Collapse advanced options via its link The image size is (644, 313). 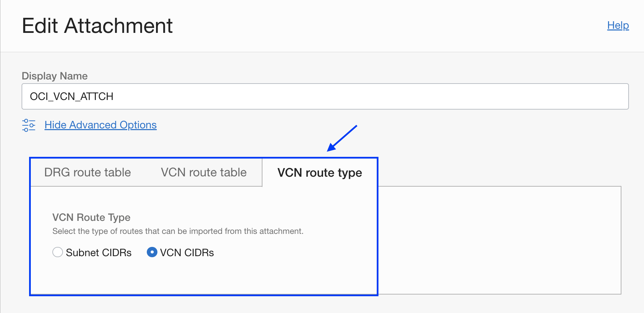pos(100,125)
